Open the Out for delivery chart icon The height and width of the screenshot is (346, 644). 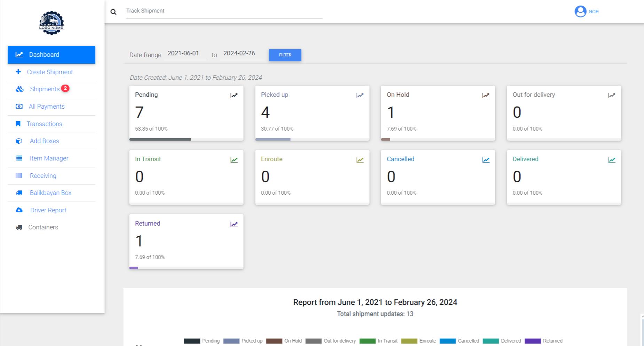point(612,95)
